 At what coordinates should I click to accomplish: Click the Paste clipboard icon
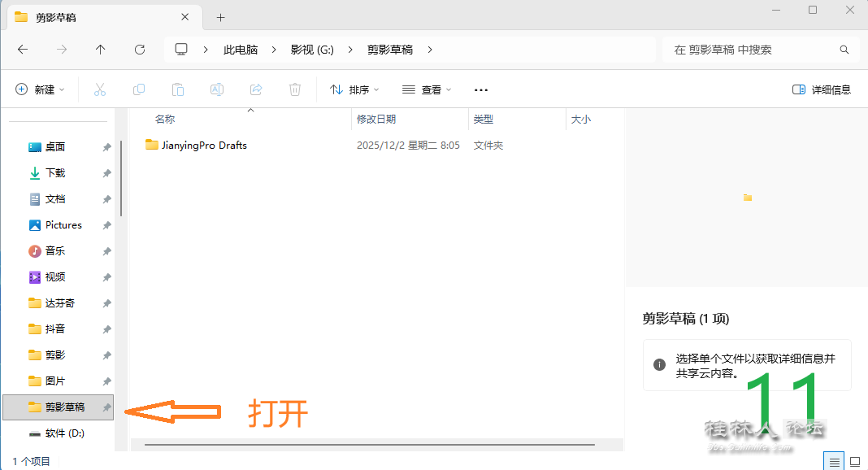(178, 89)
